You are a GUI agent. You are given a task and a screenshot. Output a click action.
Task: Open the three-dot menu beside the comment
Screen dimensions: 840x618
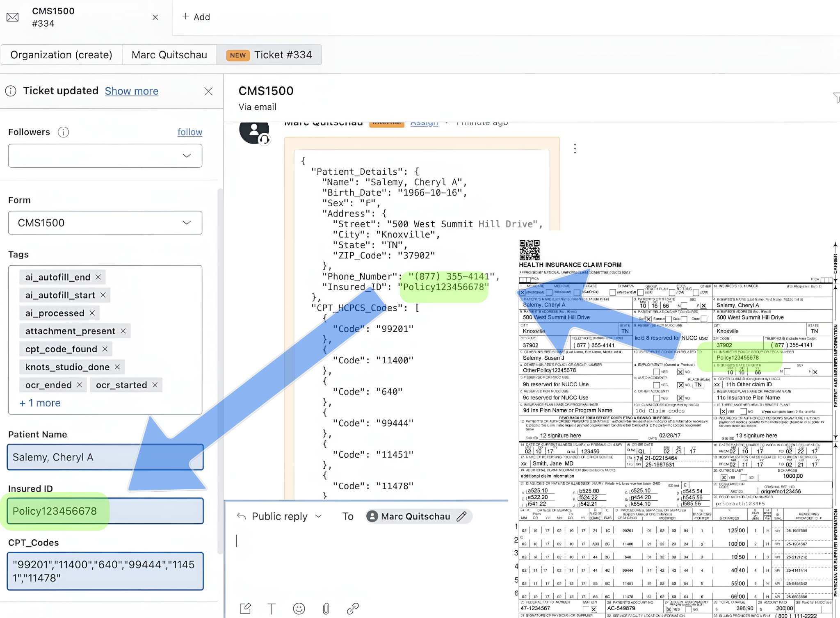tap(575, 148)
